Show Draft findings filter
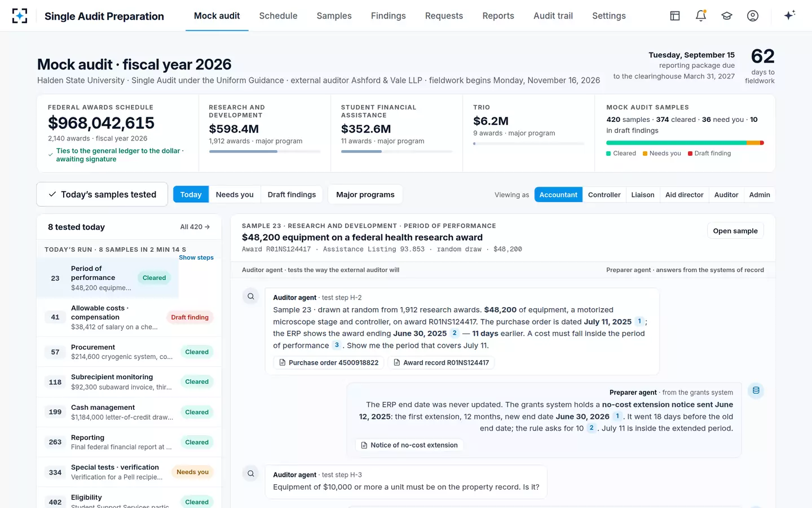Screen dimensions: 812x508 [x=292, y=195]
